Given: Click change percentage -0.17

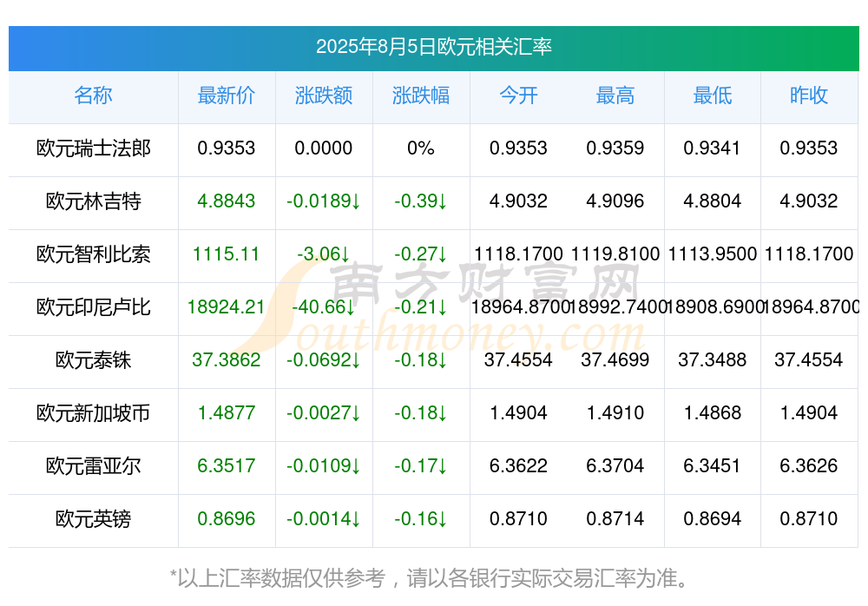Looking at the screenshot, I should click(421, 466).
